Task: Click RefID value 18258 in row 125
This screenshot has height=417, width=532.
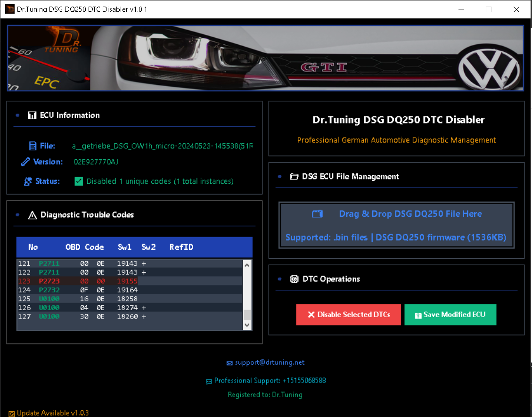Action: pyautogui.click(x=127, y=299)
